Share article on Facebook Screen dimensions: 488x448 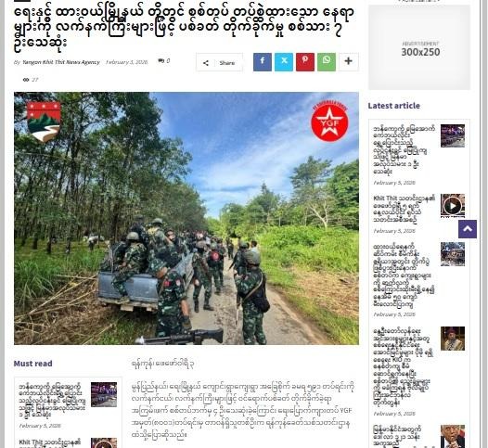262,62
